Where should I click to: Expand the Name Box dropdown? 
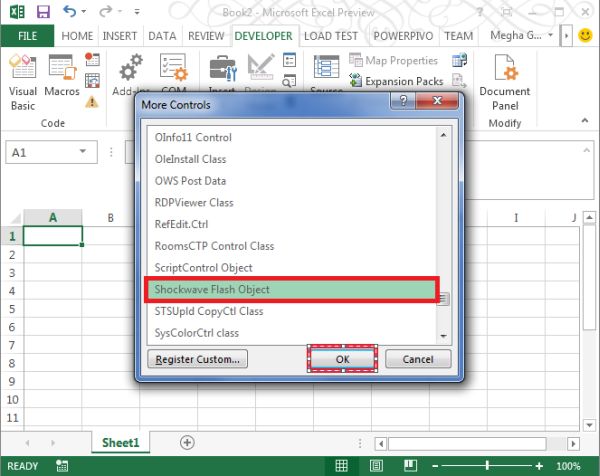point(83,152)
